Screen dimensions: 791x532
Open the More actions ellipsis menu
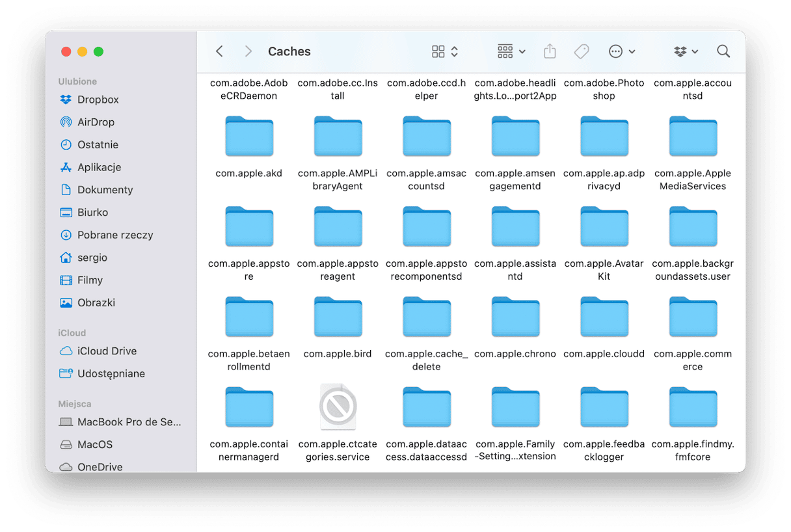[622, 51]
